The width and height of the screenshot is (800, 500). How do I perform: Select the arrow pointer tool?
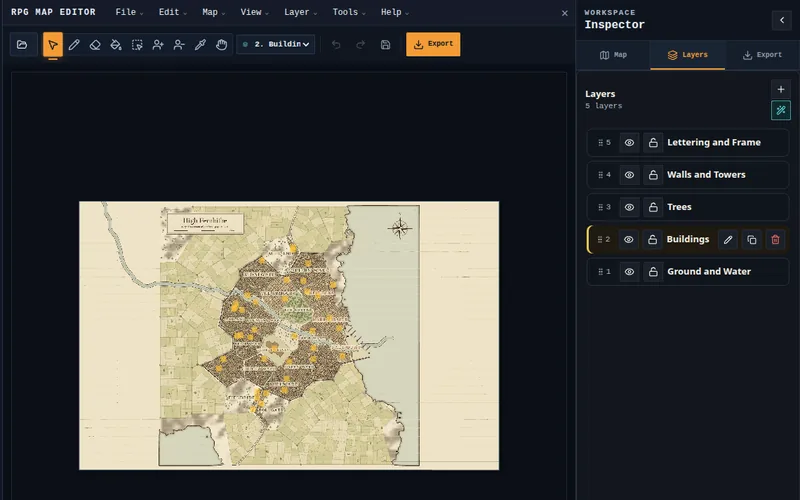tap(53, 45)
